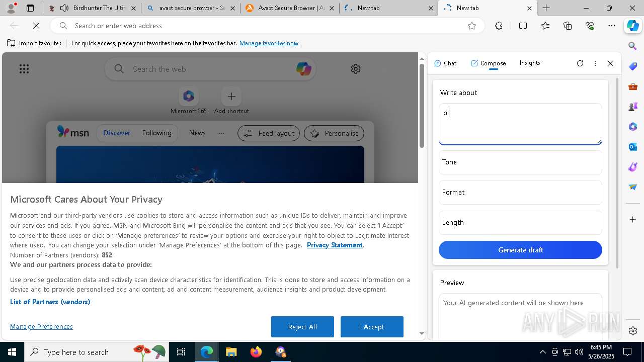Open tab actions menu icon
644x362 pixels.
(x=30, y=8)
